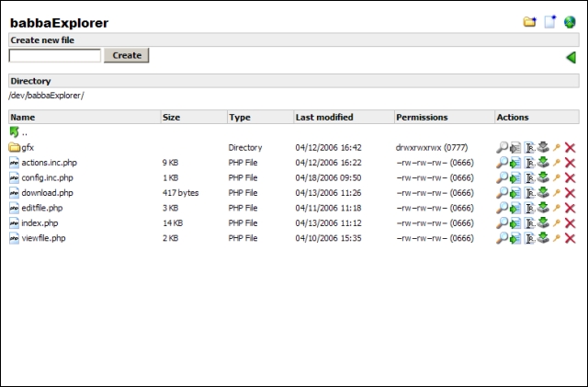Delete index.php with the red X
This screenshot has height=387, width=588.
(x=570, y=223)
